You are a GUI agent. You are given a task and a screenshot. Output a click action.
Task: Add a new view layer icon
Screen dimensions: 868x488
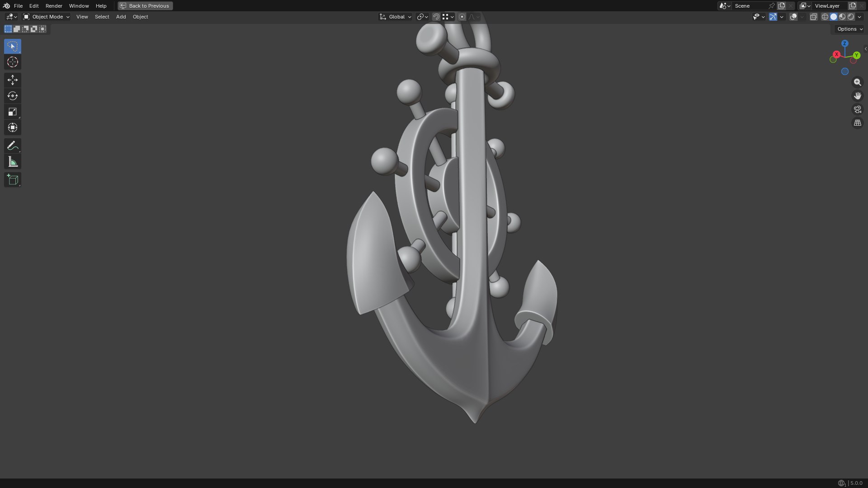click(x=853, y=6)
